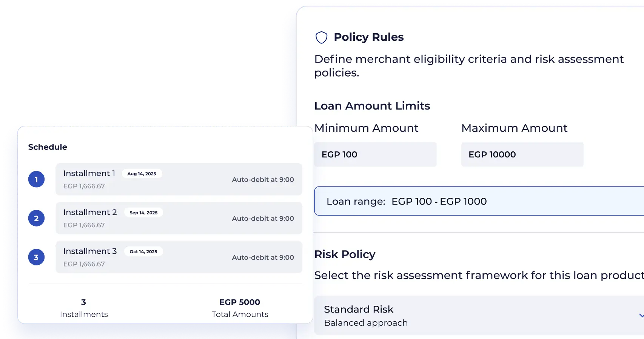The height and width of the screenshot is (339, 644).
Task: Click the step 3 circle badge
Action: [36, 257]
